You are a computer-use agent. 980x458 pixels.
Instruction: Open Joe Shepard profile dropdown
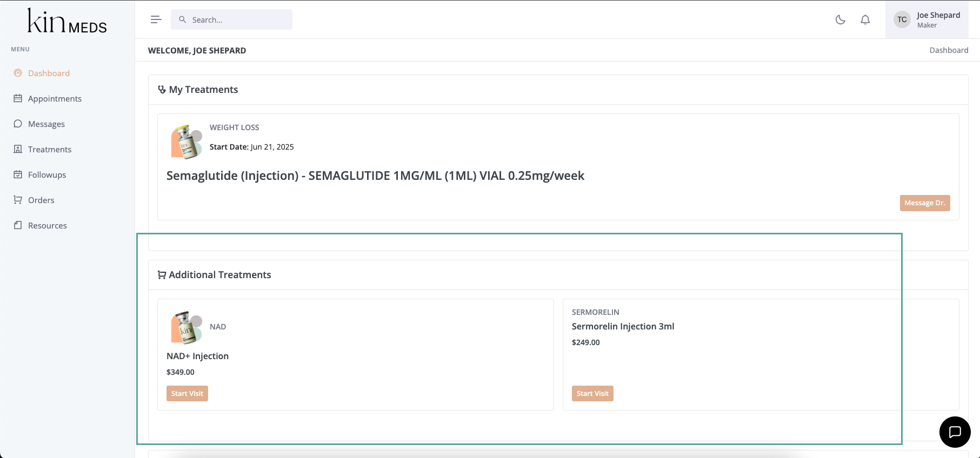[x=938, y=19]
